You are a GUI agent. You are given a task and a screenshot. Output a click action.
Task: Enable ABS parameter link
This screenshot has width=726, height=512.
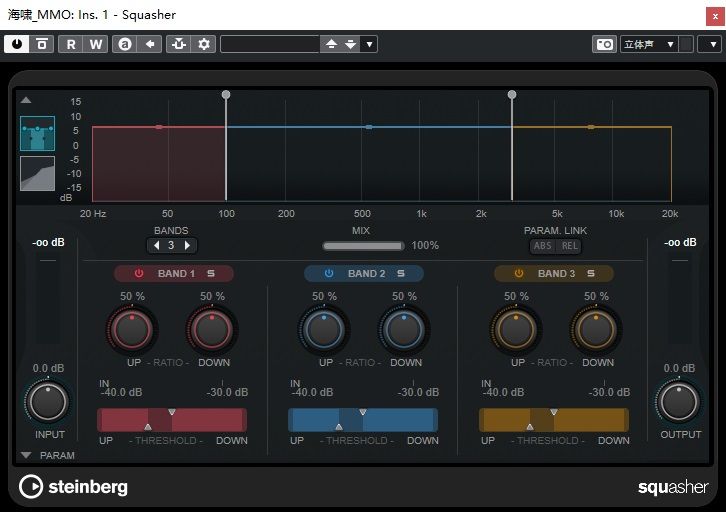[543, 246]
